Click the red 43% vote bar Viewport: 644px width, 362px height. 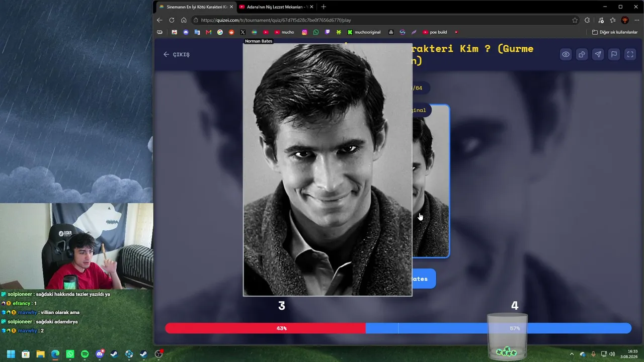coord(265,328)
